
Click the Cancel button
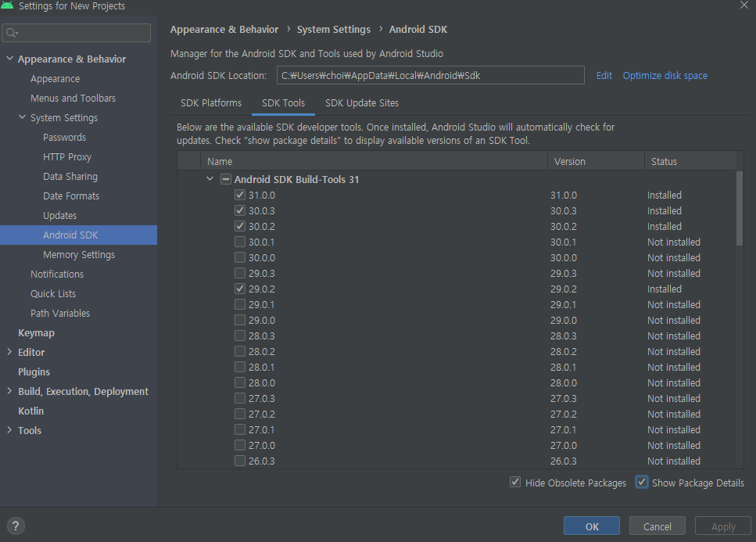point(657,526)
